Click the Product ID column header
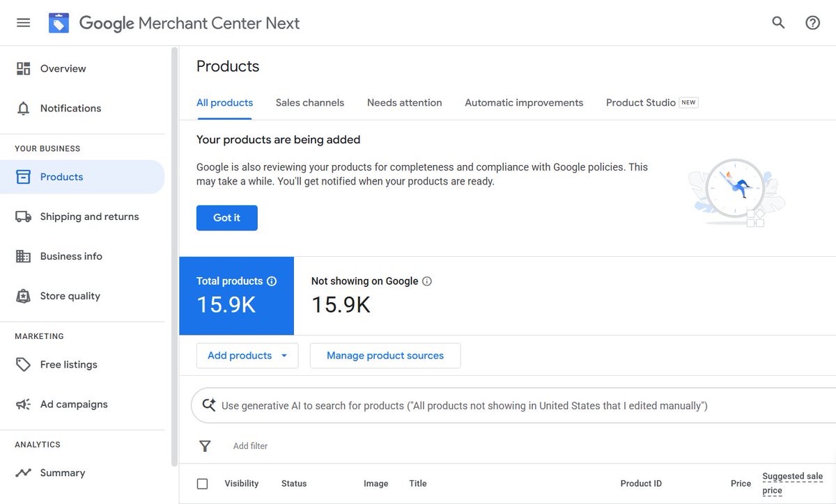 641,484
